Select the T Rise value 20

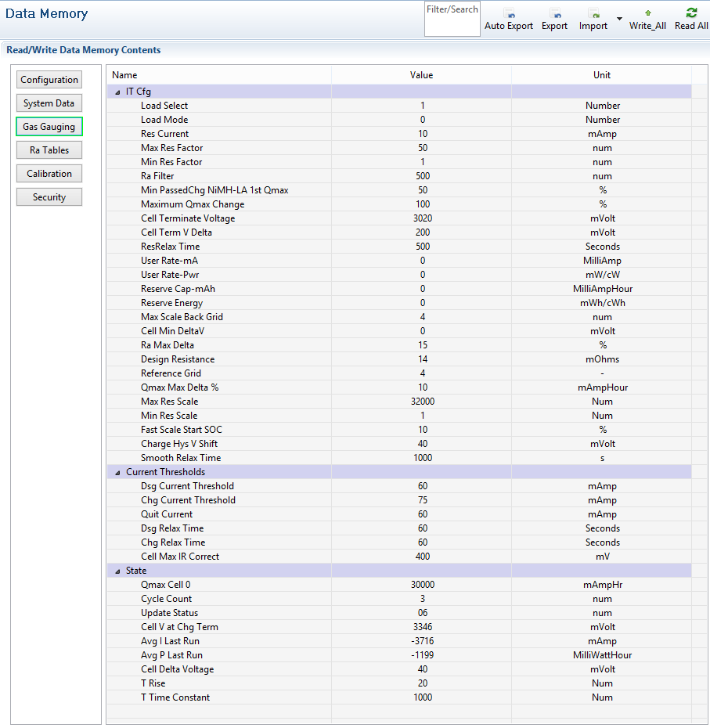[x=422, y=683]
